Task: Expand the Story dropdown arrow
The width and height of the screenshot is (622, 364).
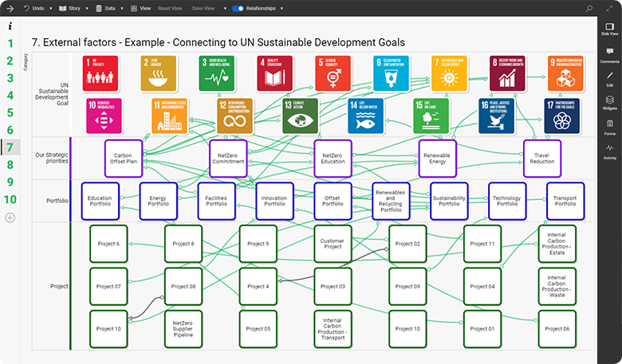Action: point(87,8)
